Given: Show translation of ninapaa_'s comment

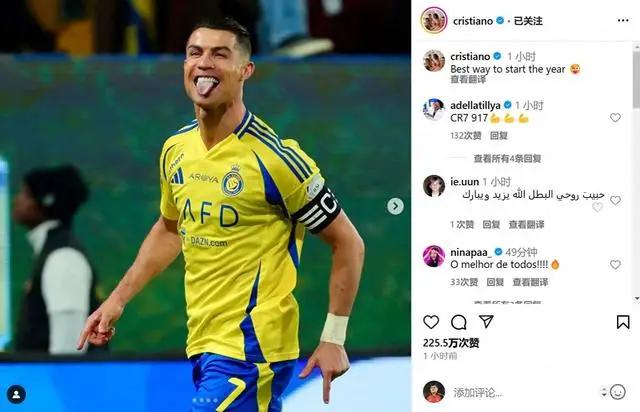Looking at the screenshot, I should 530,282.
